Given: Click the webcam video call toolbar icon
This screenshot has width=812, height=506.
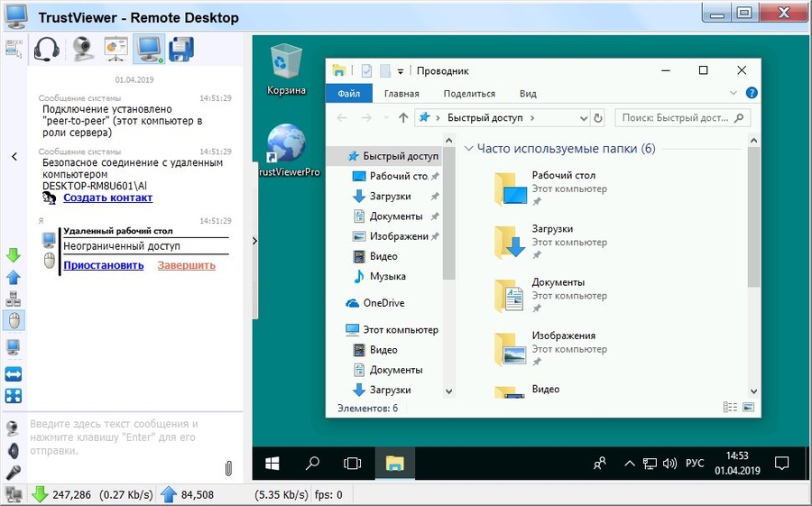Looking at the screenshot, I should point(83,50).
